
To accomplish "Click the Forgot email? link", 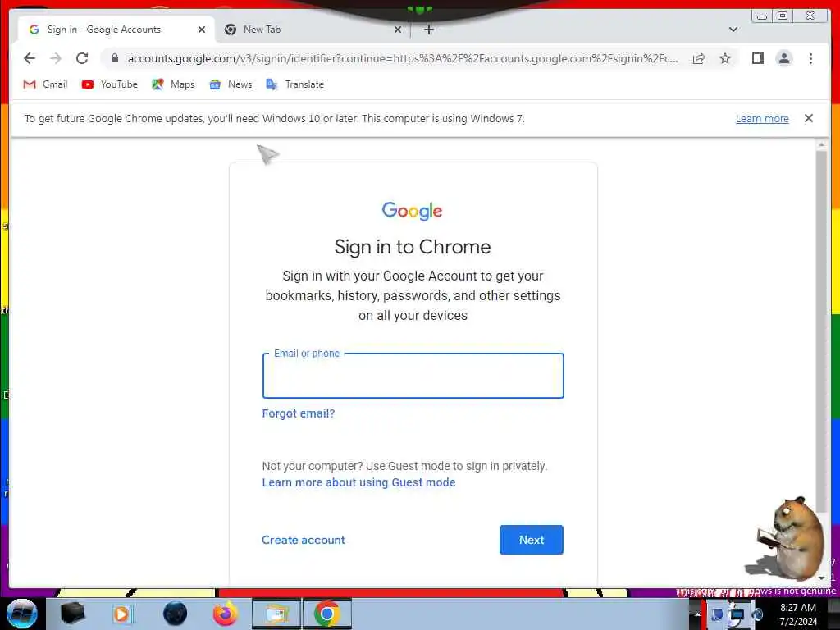I will coord(299,413).
